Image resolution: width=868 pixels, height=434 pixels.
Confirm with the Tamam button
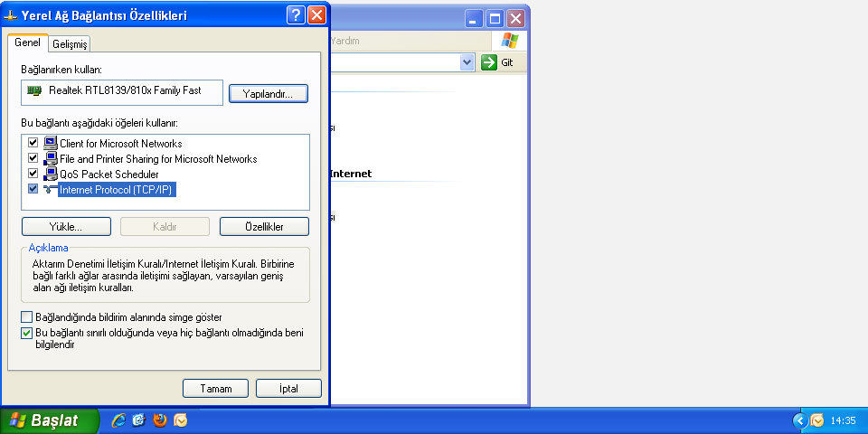215,388
